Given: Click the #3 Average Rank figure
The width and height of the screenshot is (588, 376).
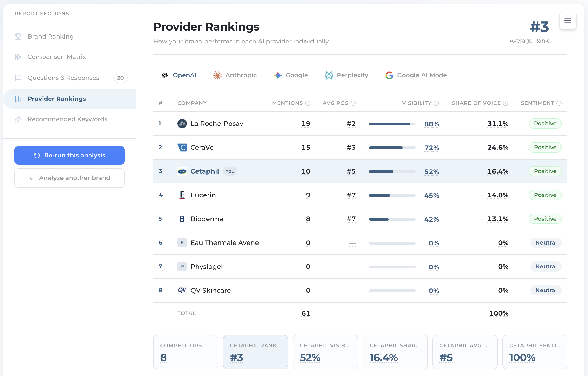Looking at the screenshot, I should pos(539,27).
